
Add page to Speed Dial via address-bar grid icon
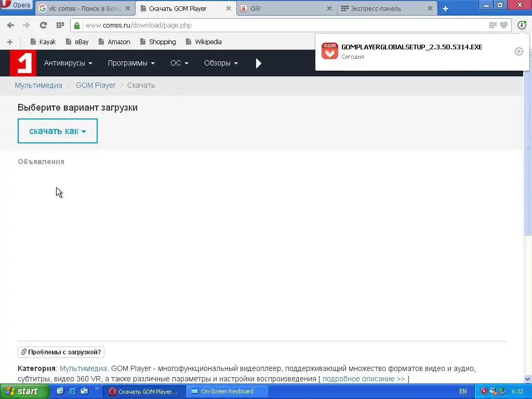tap(493, 25)
